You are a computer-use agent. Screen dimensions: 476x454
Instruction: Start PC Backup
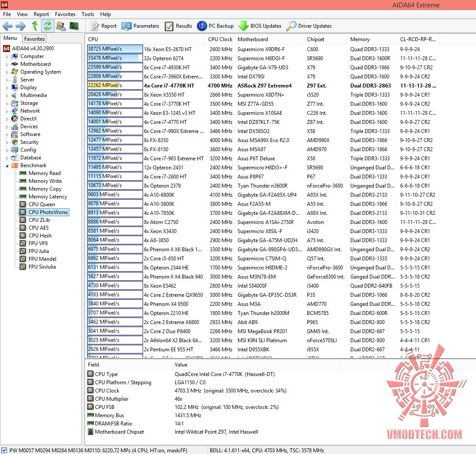click(x=215, y=26)
